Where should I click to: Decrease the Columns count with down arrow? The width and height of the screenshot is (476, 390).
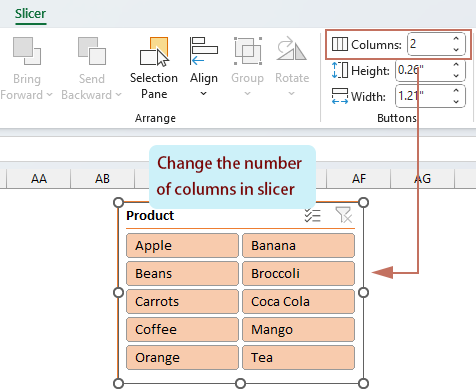[x=456, y=49]
